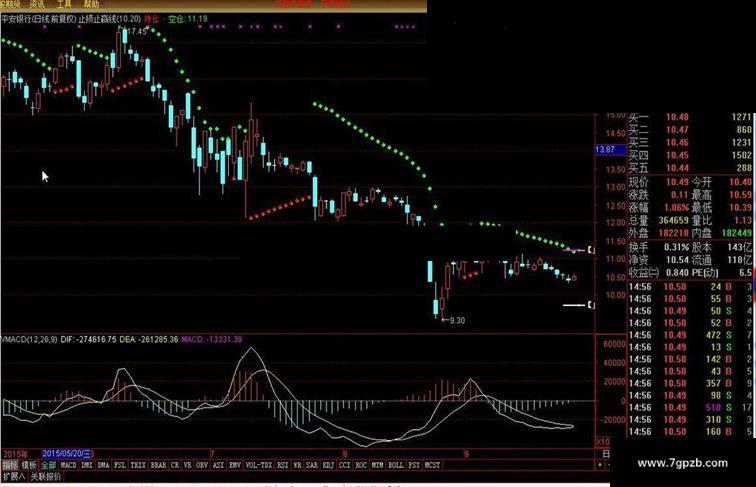The image size is (756, 487).
Task: Click the 17.45 high price annotation
Action: tap(136, 31)
